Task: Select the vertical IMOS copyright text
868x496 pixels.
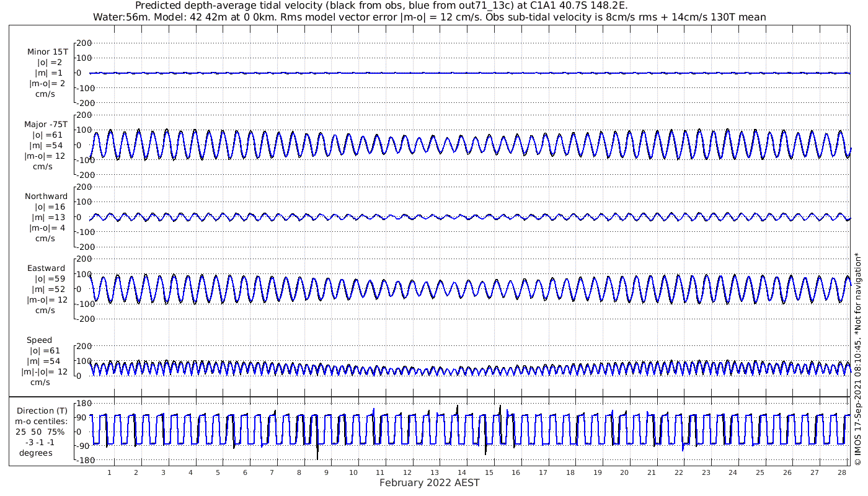Action: click(858, 360)
